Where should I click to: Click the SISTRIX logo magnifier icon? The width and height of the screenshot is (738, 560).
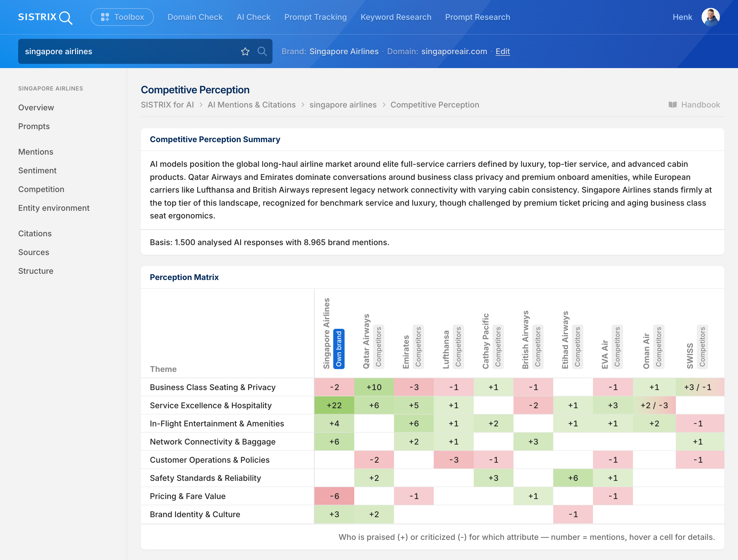(x=66, y=17)
